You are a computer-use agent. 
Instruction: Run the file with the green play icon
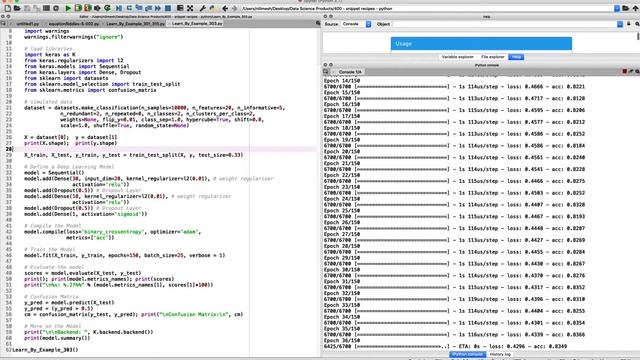68,8
